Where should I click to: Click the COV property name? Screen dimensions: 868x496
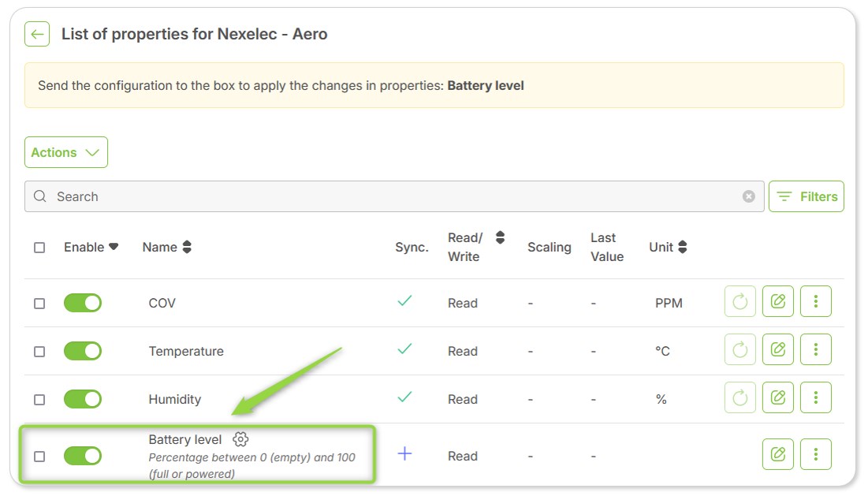click(162, 304)
